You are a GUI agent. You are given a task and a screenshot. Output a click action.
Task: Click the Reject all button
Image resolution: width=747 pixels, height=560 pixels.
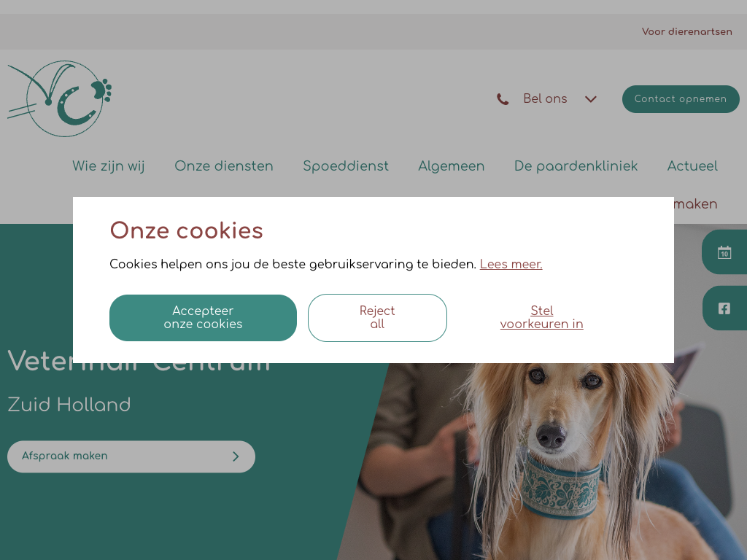[377, 318]
